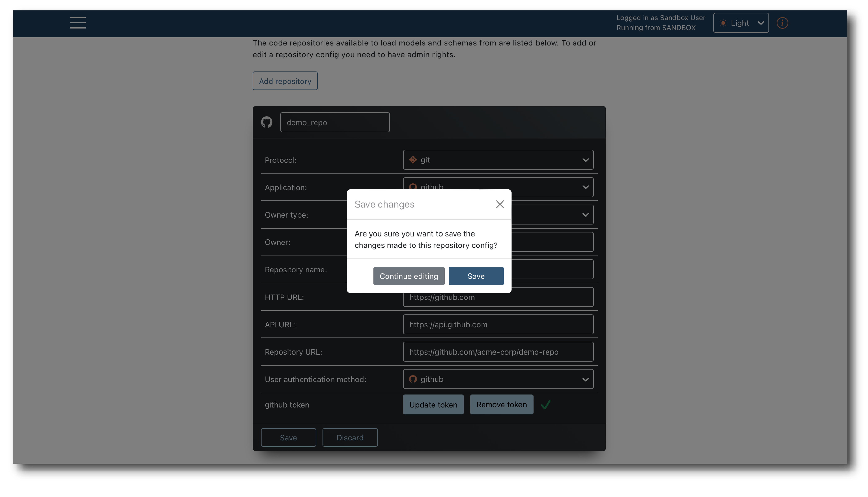This screenshot has width=868, height=497.
Task: Open the hamburger navigation menu
Action: point(78,23)
